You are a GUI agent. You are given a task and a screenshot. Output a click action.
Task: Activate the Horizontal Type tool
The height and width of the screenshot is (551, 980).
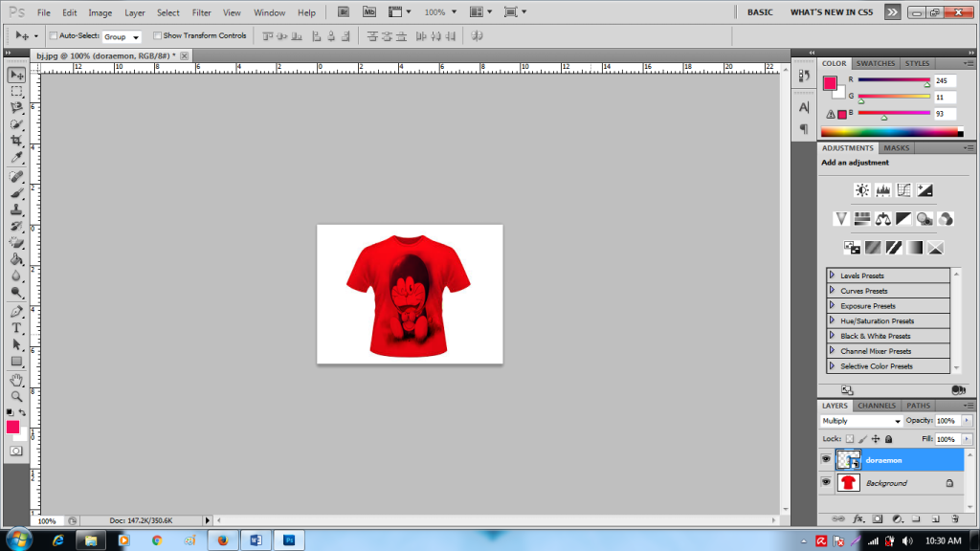(x=16, y=327)
